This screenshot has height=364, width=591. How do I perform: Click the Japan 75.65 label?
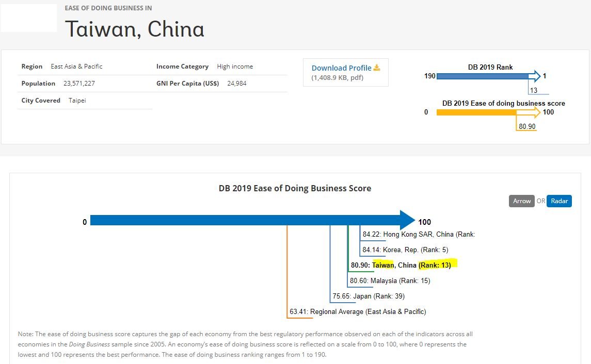tap(369, 296)
